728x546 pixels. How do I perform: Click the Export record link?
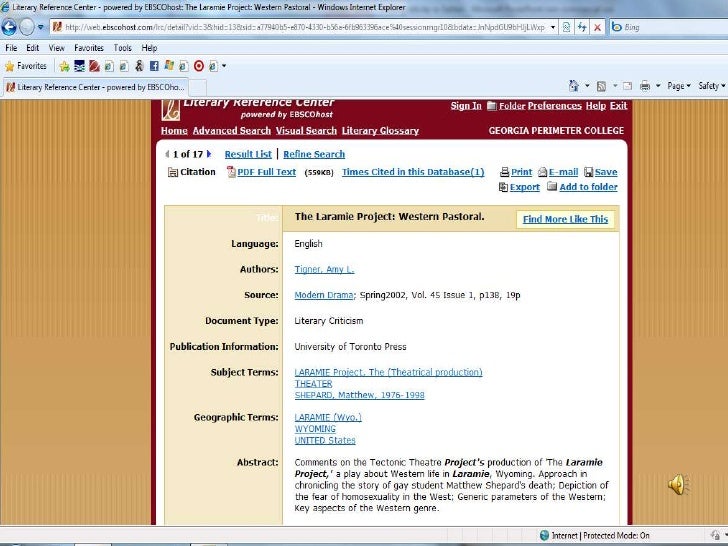click(x=525, y=187)
